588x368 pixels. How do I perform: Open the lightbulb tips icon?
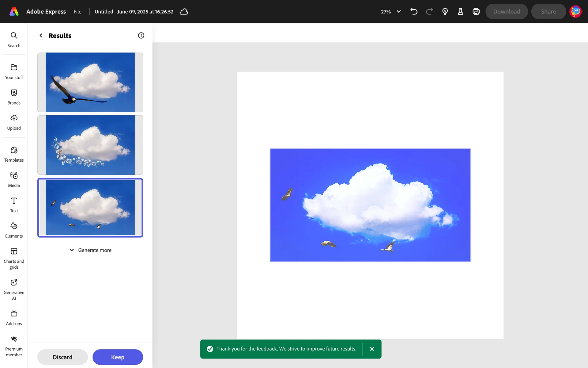coord(445,12)
